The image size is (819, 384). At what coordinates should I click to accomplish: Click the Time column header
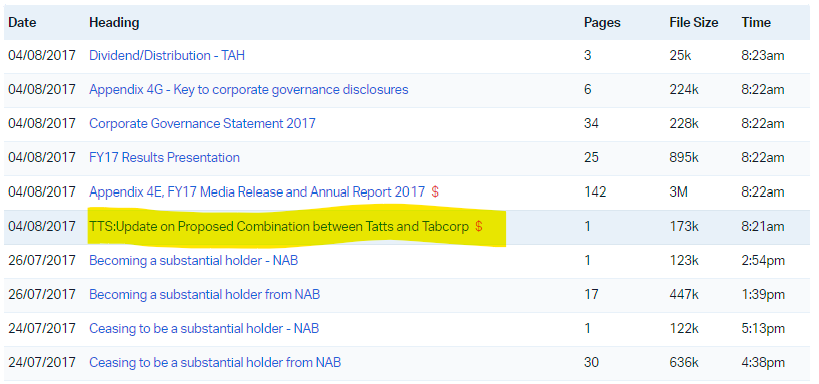756,22
